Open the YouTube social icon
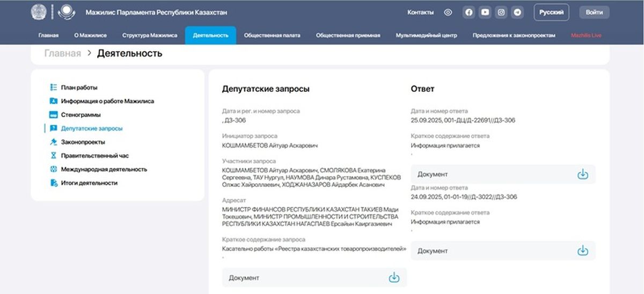Viewport: 644px width, 294px height. click(x=485, y=12)
